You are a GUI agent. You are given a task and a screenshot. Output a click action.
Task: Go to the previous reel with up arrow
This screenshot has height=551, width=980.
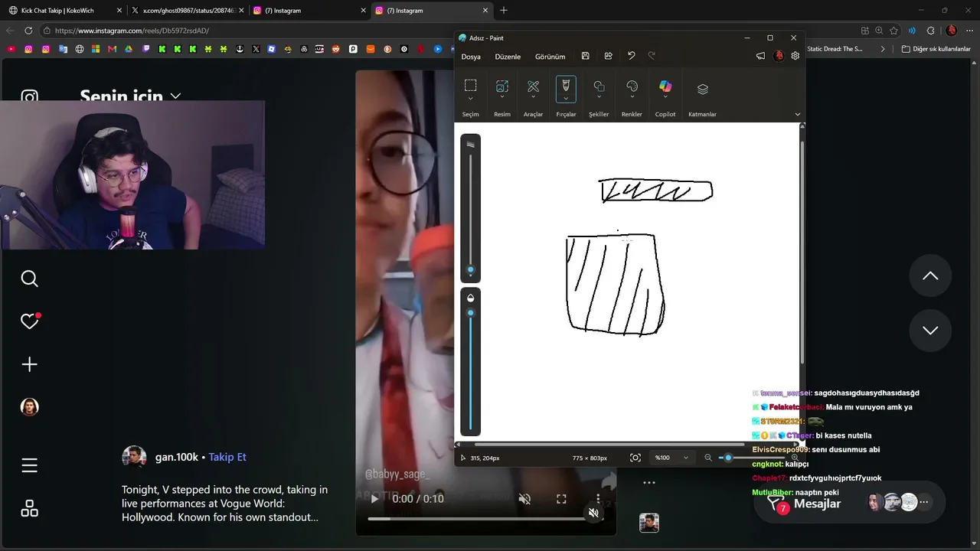(930, 275)
